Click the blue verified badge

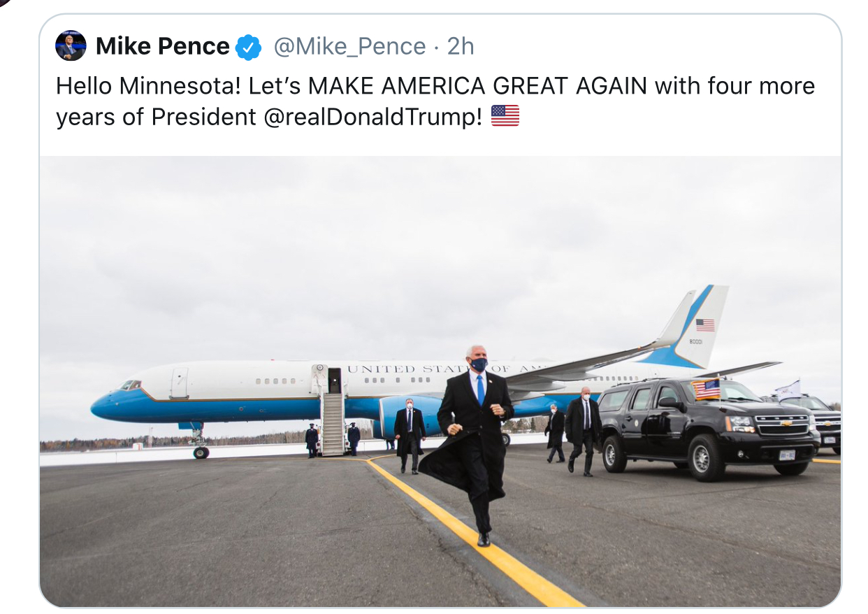[x=248, y=47]
